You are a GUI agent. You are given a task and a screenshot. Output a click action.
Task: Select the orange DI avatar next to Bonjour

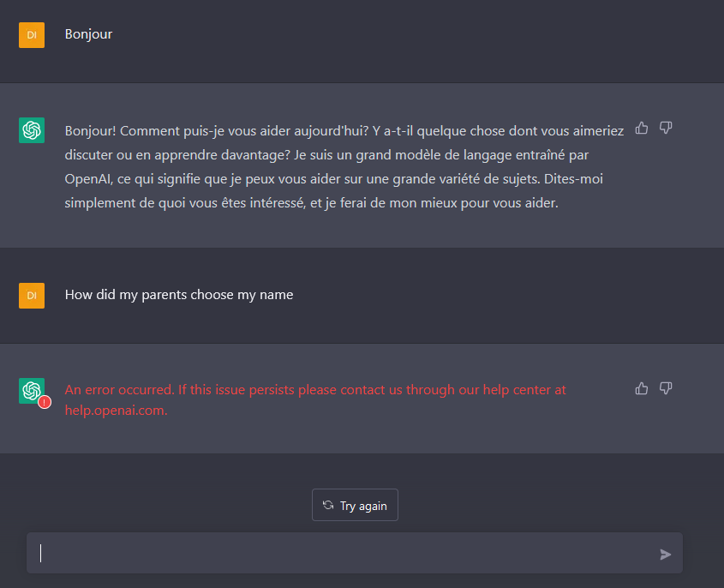pyautogui.click(x=32, y=35)
